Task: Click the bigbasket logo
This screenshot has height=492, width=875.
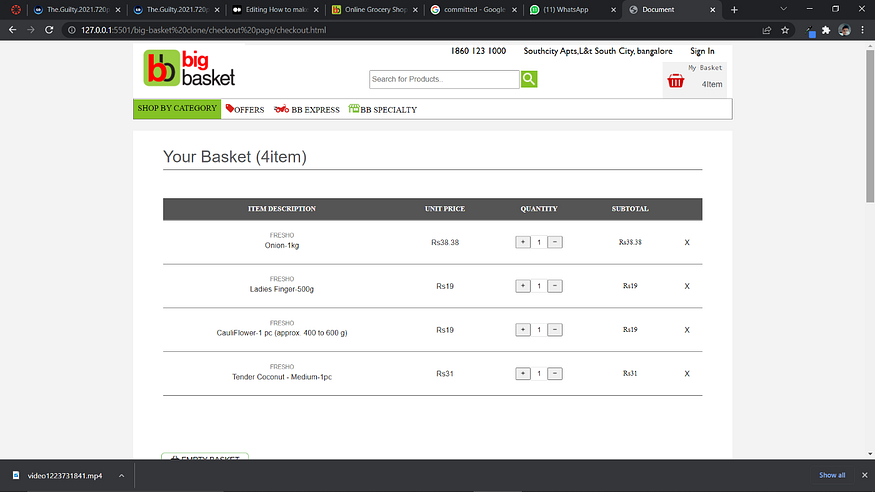Action: (189, 68)
